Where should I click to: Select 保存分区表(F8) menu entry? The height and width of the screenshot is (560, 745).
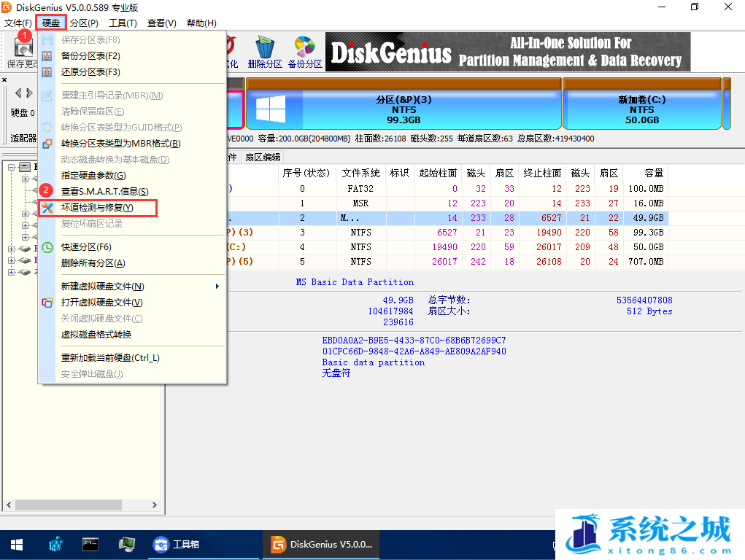(x=132, y=40)
